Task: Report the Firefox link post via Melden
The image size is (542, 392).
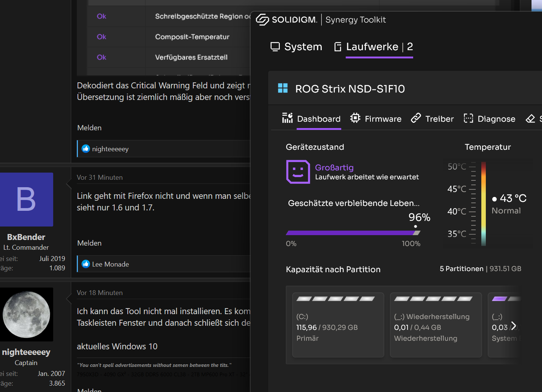Action: pos(89,243)
